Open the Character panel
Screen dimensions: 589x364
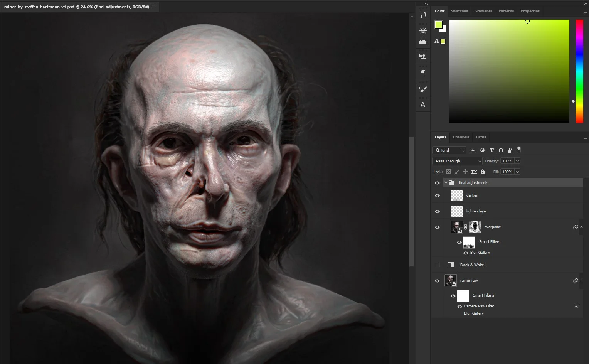(x=423, y=104)
